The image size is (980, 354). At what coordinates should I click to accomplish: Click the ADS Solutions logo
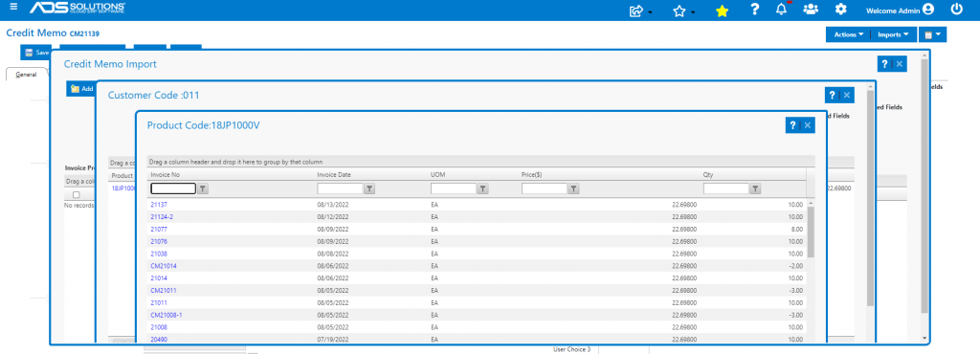(78, 8)
